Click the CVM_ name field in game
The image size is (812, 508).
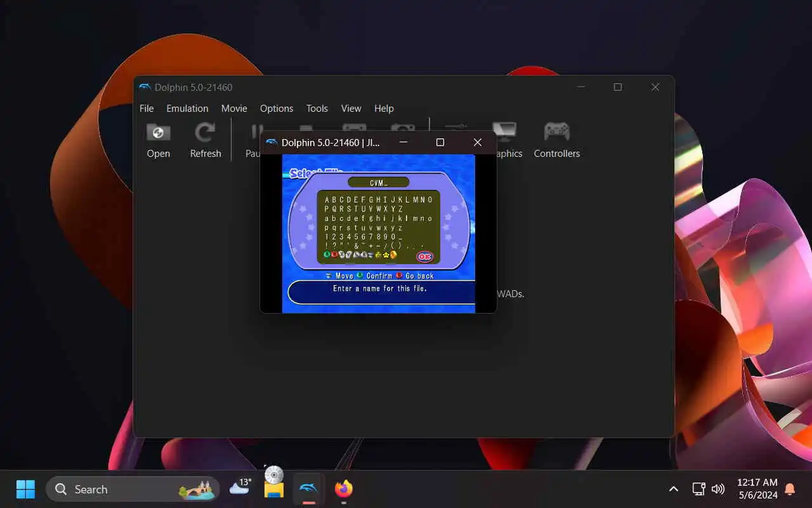[x=379, y=182]
